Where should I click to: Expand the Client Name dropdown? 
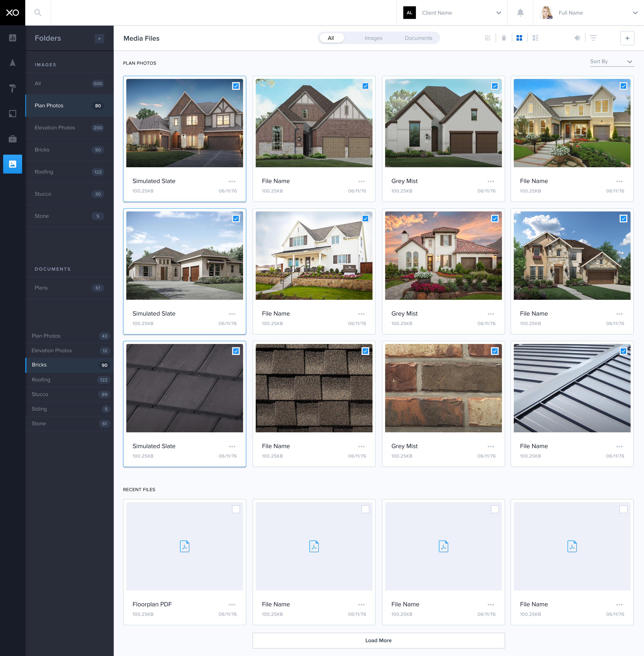[x=498, y=13]
